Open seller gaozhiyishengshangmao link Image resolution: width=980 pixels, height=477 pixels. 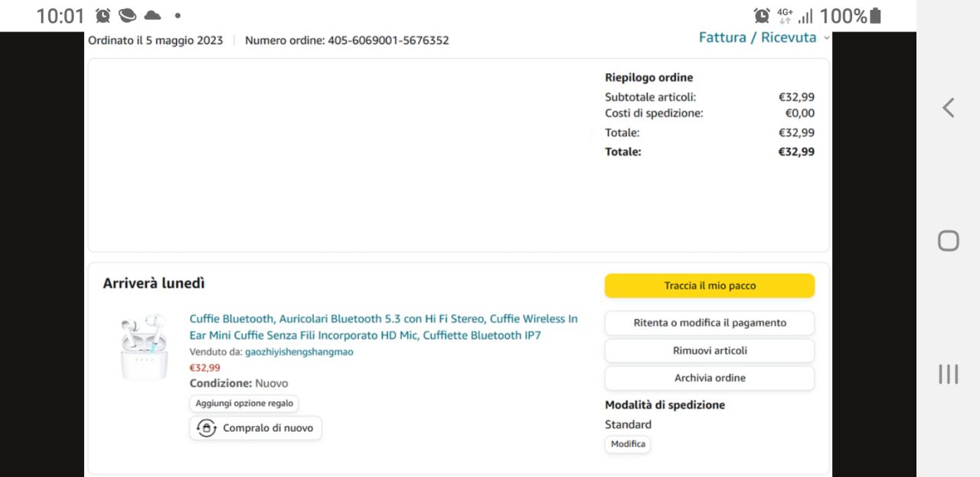point(299,352)
